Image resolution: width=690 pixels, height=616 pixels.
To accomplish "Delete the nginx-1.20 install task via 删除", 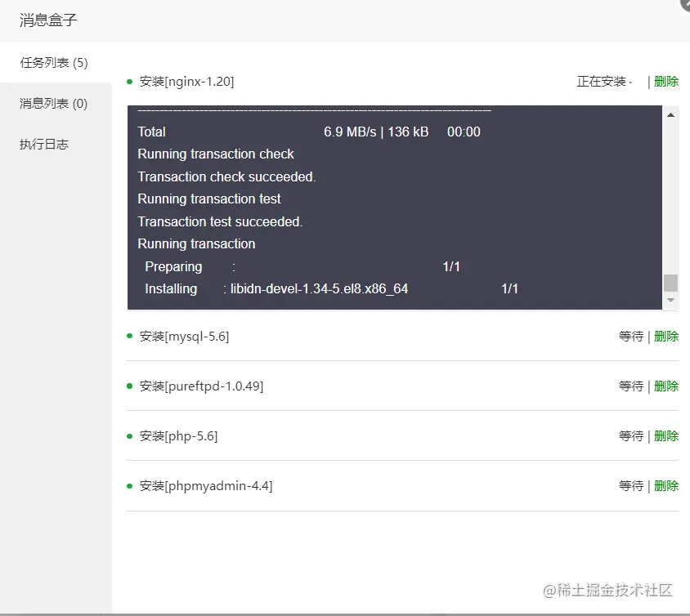I will [x=666, y=81].
